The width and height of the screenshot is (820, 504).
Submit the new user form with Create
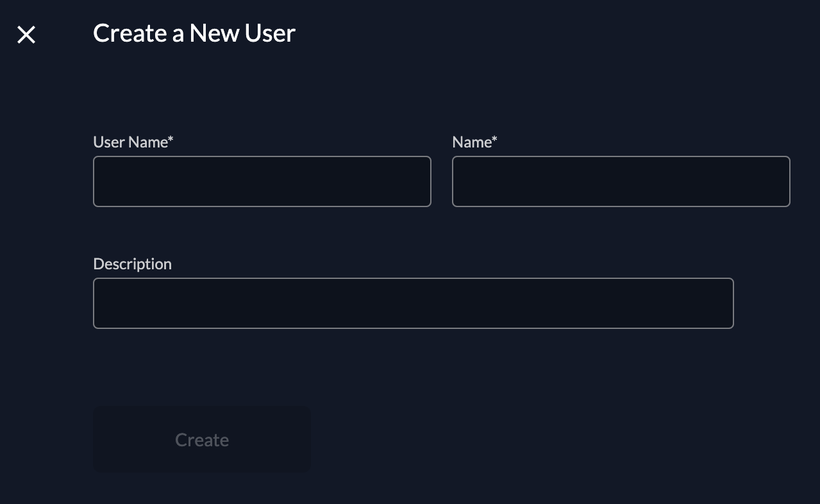point(202,440)
